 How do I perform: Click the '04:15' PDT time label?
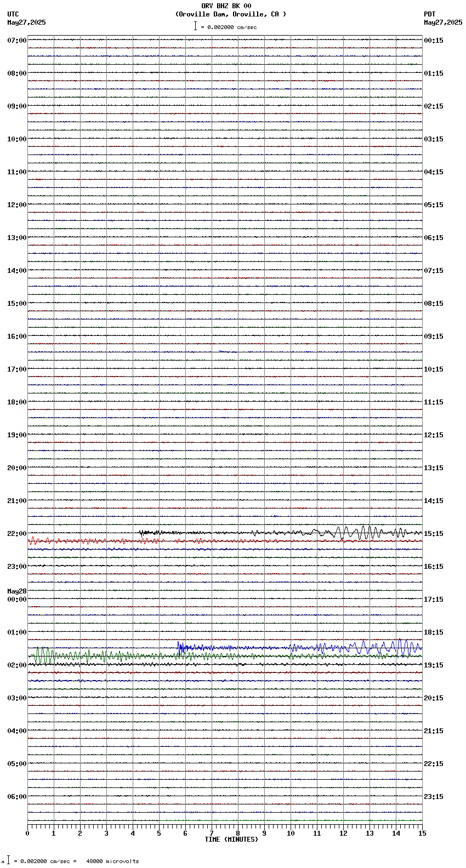[x=434, y=172]
